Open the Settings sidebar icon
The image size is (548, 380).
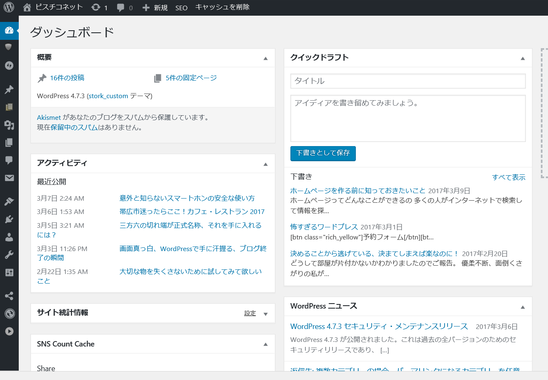[9, 272]
